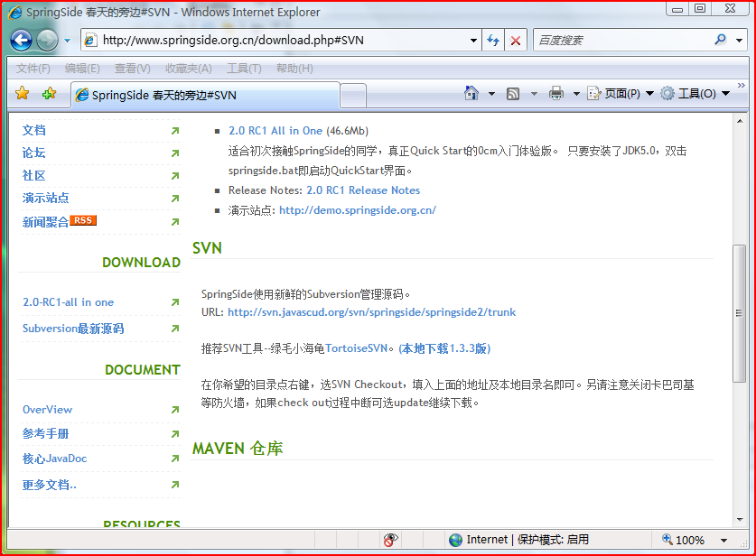Click the green arrow beside Subversion最新源码
Screen dimensions: 756x556
click(175, 329)
